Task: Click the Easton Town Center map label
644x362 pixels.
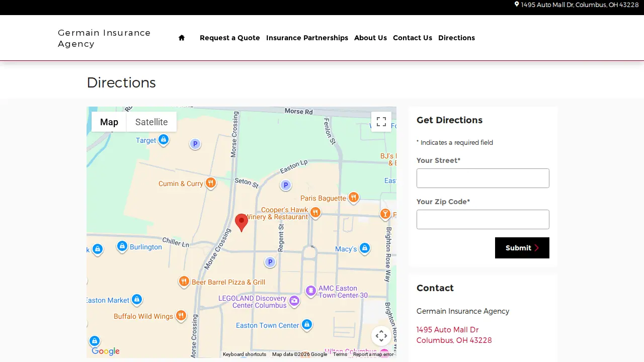Action: pos(268,325)
